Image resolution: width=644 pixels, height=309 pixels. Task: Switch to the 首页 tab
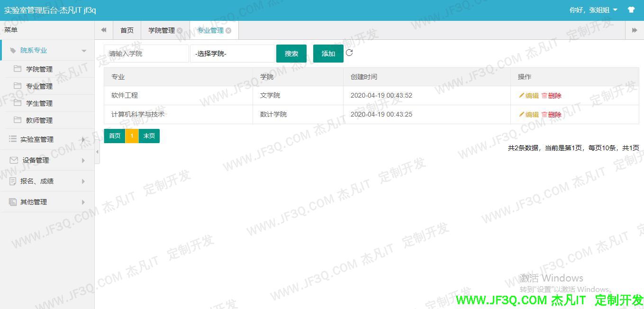click(x=127, y=30)
